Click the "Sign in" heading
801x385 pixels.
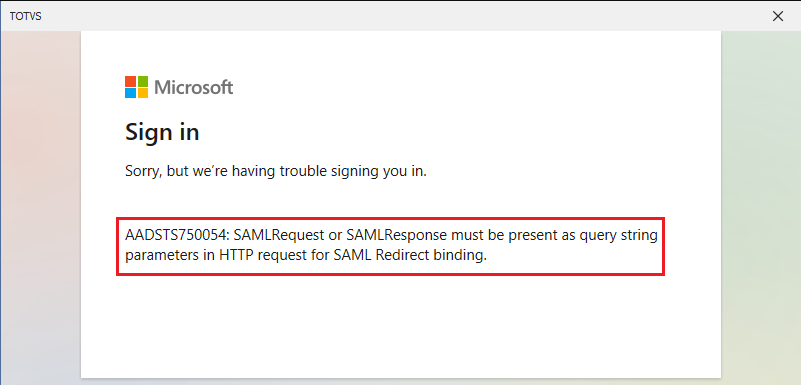click(x=162, y=132)
